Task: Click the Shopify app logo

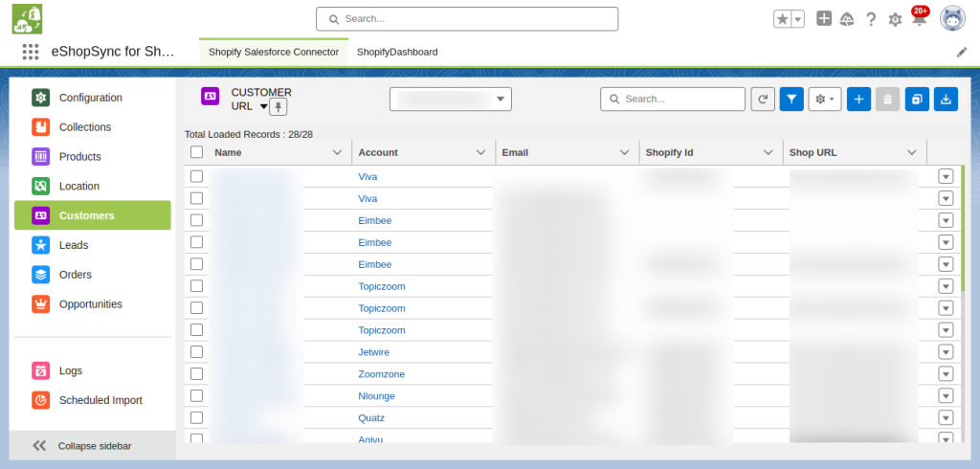Action: click(x=27, y=19)
